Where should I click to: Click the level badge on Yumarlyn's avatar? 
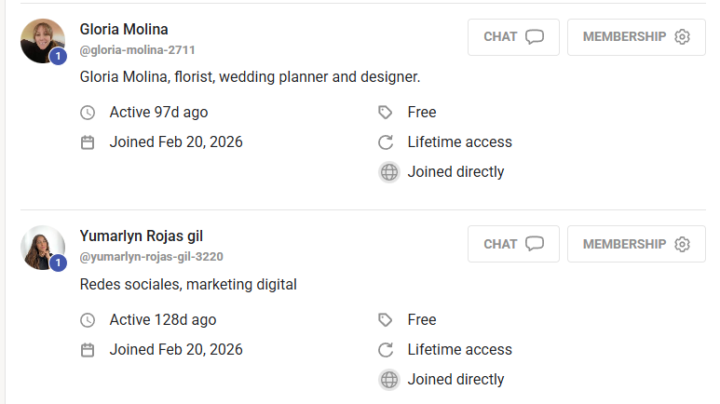point(58,263)
